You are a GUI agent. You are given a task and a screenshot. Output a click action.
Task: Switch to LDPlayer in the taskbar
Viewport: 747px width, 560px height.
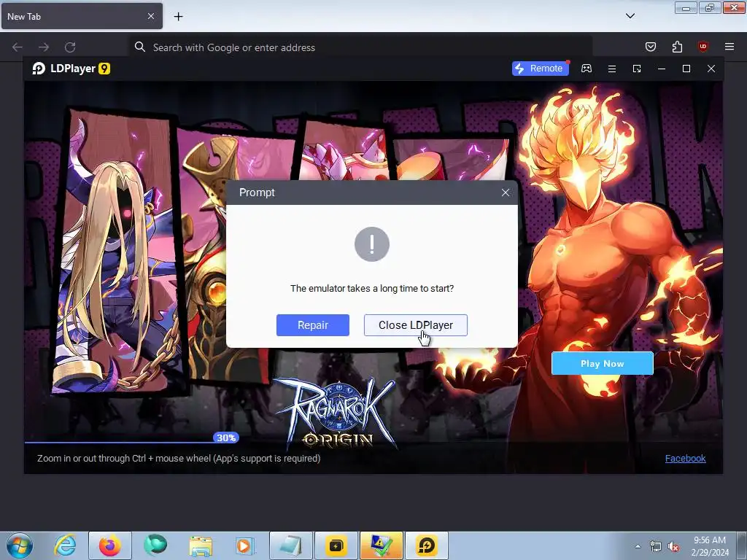426,545
